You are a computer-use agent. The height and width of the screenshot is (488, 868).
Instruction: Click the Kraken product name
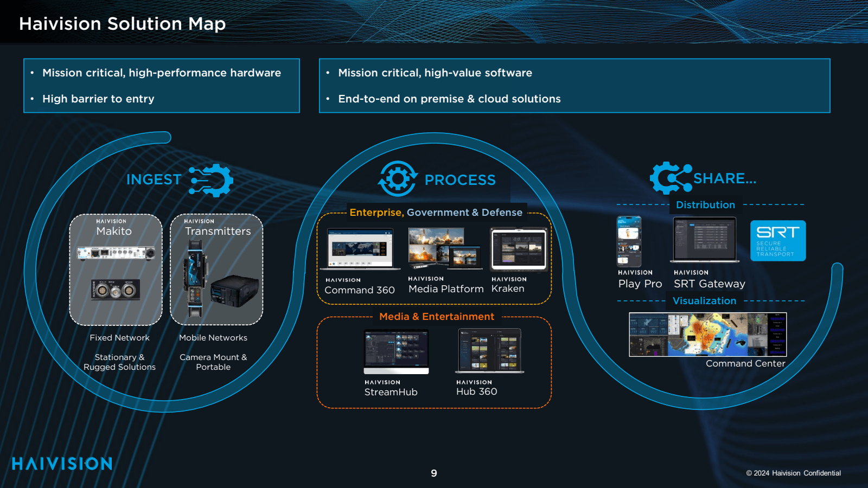508,288
